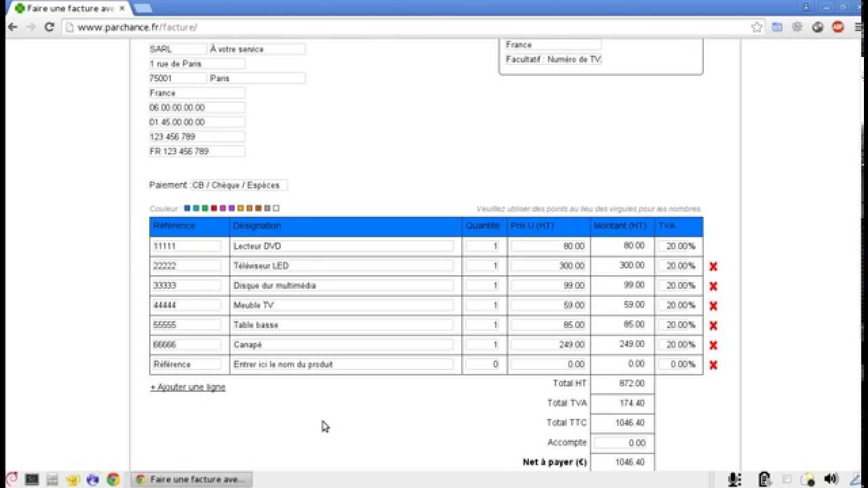Screen dimensions: 868x488
Task: Change the quantity for Meuble TV
Action: tap(483, 305)
